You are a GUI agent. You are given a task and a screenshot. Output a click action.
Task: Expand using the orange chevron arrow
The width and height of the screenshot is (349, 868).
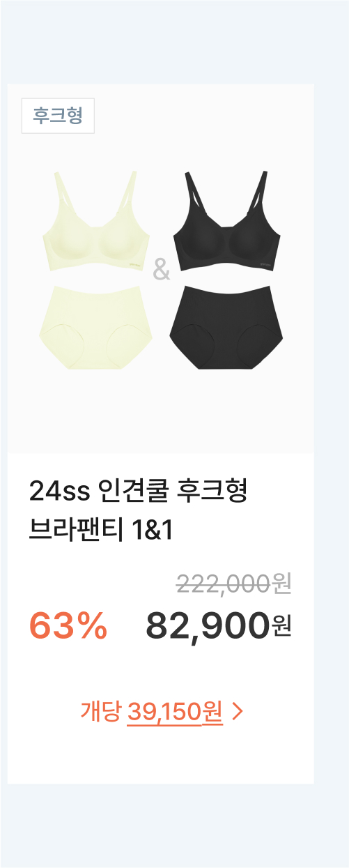click(238, 711)
